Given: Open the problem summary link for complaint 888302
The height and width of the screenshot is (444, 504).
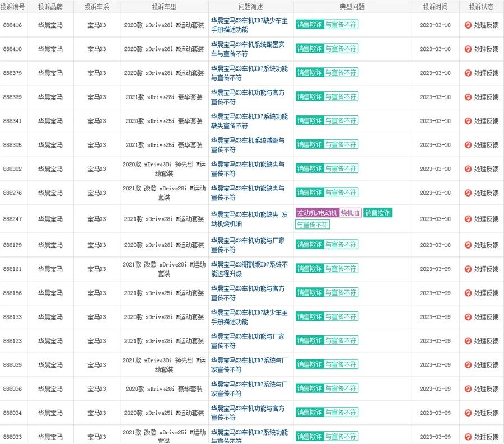Looking at the screenshot, I should click(248, 169).
